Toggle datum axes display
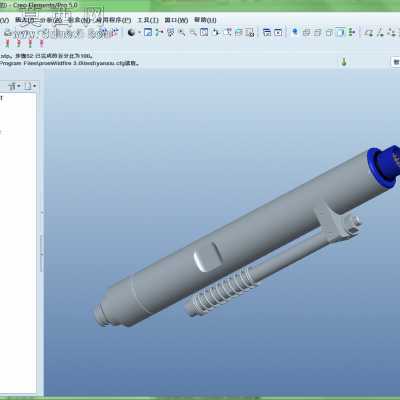Screen dimensions: 400x400 pyautogui.click(x=380, y=33)
